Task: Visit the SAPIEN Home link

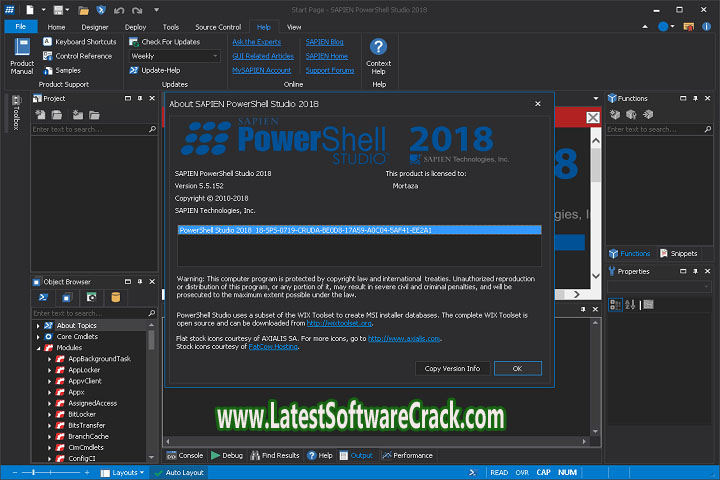Action: coord(326,56)
